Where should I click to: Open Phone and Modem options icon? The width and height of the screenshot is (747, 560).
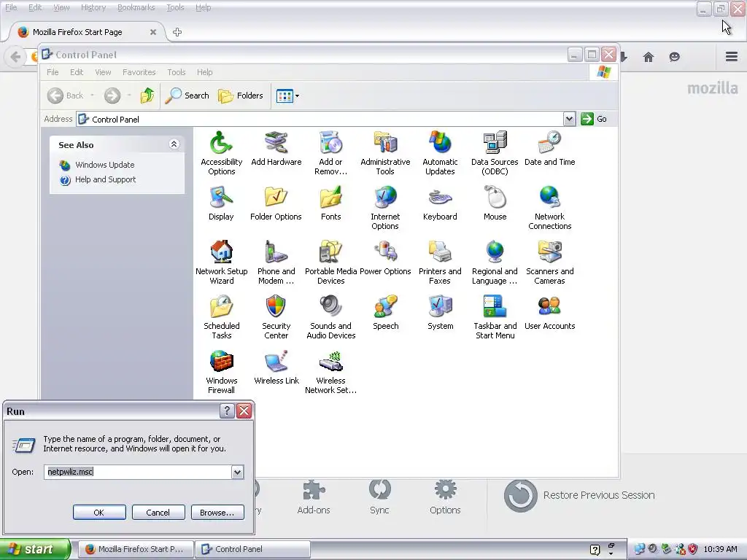click(276, 262)
